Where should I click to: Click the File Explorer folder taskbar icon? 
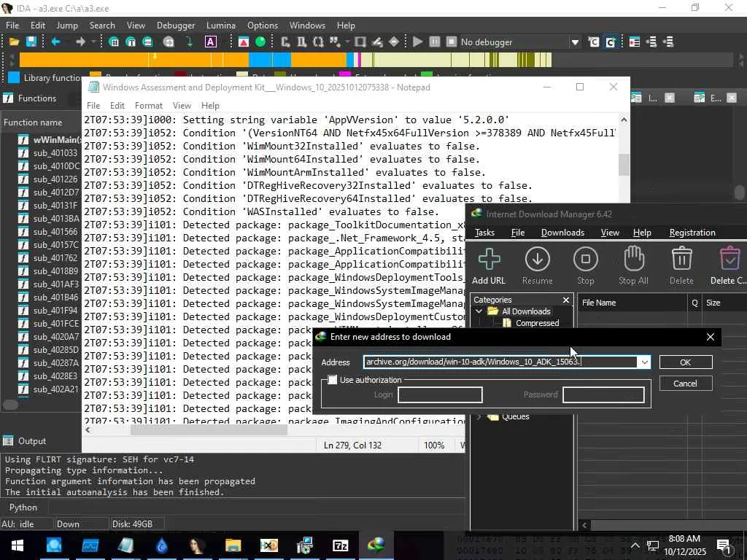pos(233,545)
